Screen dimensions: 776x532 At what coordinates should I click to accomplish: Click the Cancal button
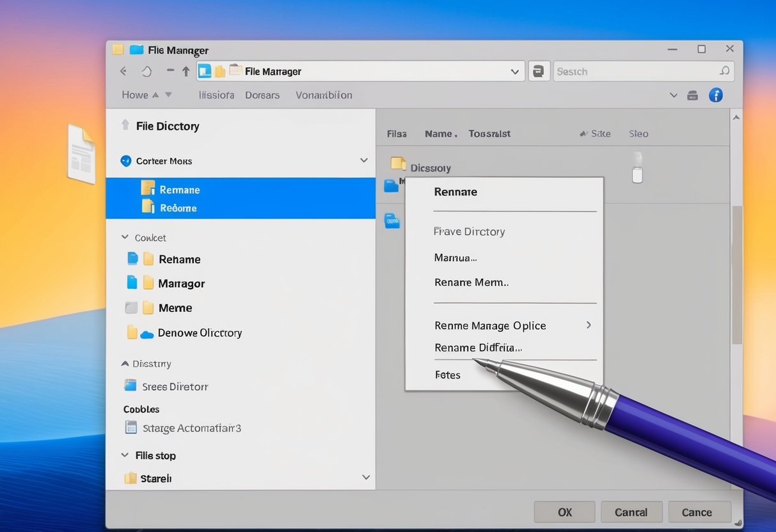click(631, 512)
